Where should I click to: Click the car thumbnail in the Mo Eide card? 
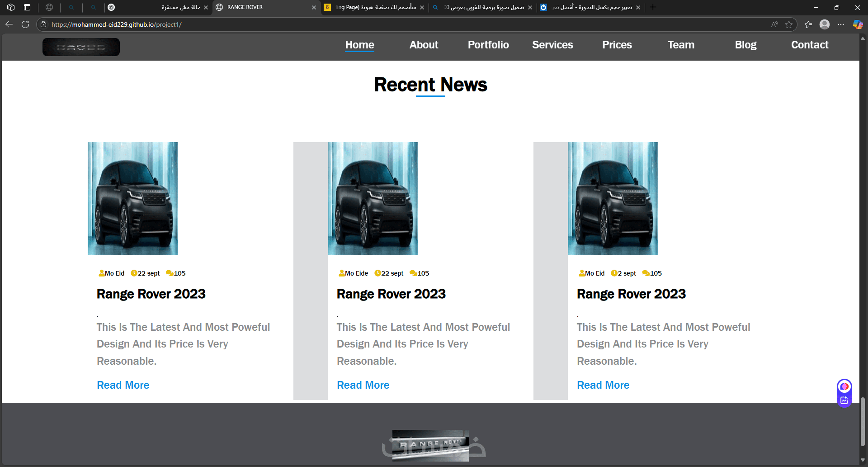tap(373, 199)
